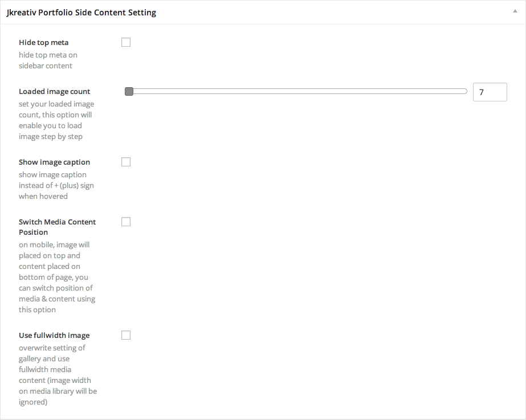Screen dimensions: 526x420
Task: Click the media position description paragraph
Action: click(57, 277)
